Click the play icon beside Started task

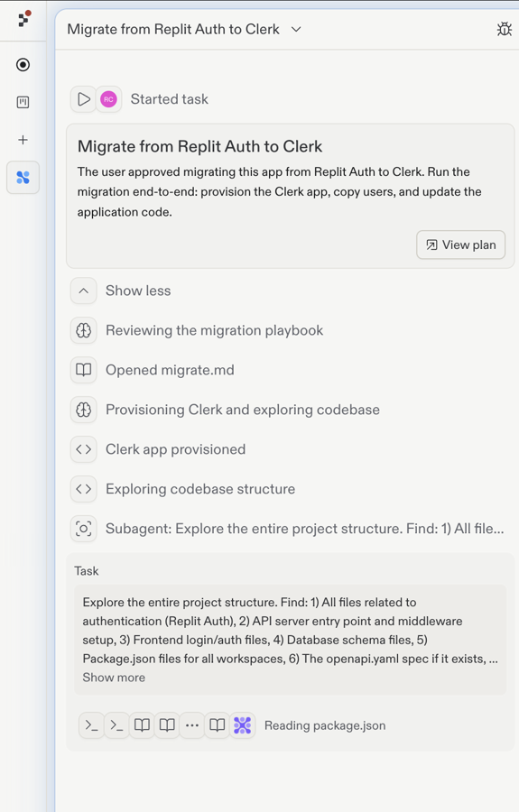(x=83, y=99)
